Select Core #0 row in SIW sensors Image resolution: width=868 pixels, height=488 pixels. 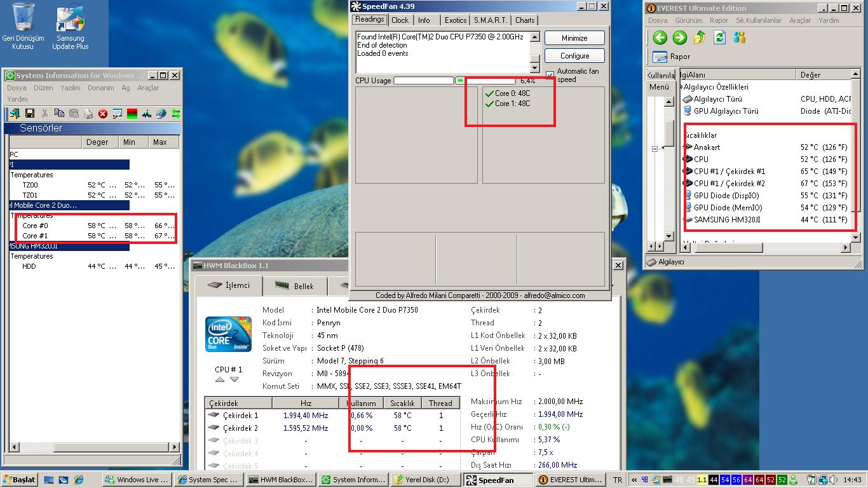(93, 226)
